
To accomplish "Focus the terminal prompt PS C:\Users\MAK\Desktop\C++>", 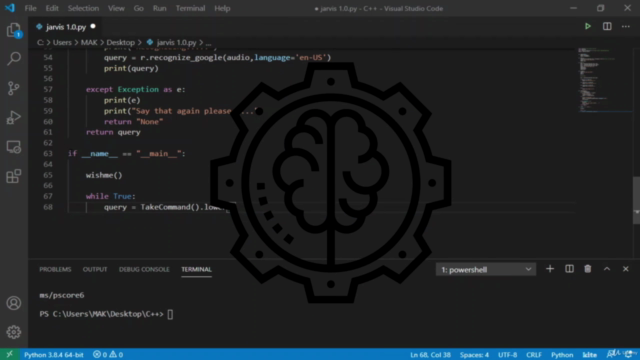I will [102, 314].
